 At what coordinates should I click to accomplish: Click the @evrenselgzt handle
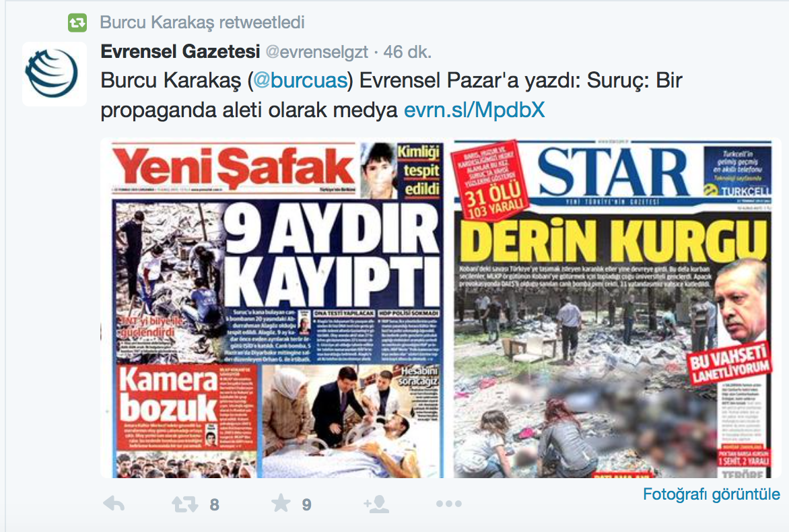click(x=316, y=52)
